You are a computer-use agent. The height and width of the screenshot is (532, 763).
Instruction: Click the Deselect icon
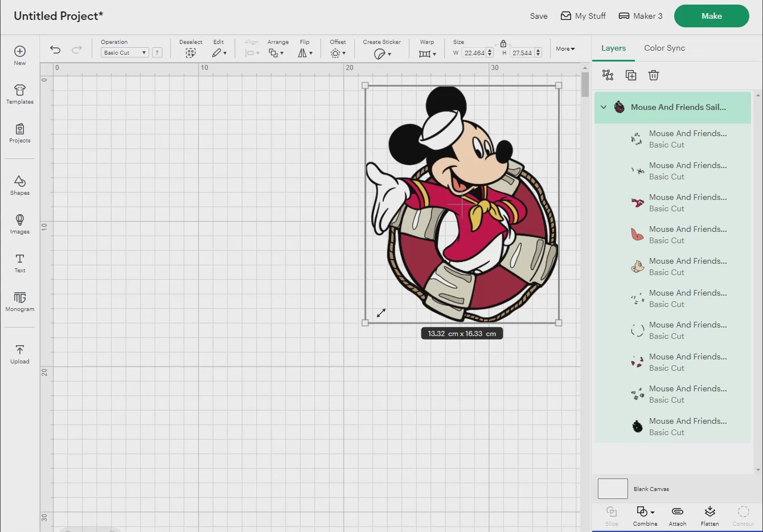pyautogui.click(x=191, y=53)
